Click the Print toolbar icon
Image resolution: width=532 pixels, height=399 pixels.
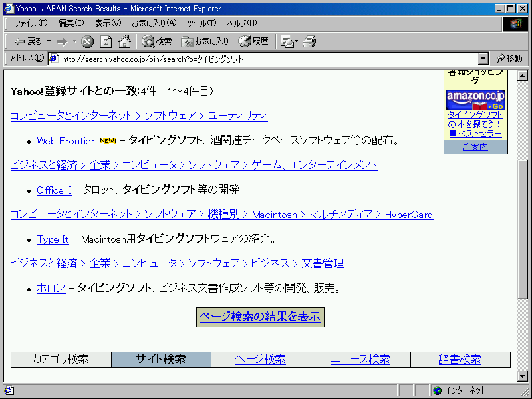point(309,41)
